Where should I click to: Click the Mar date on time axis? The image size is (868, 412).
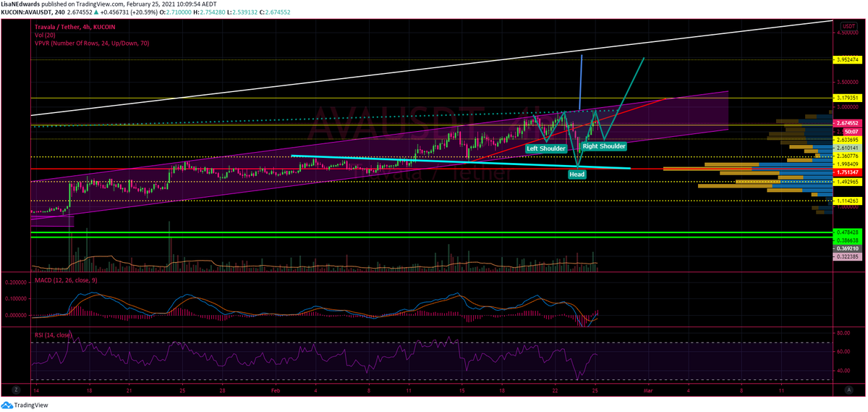tap(648, 390)
